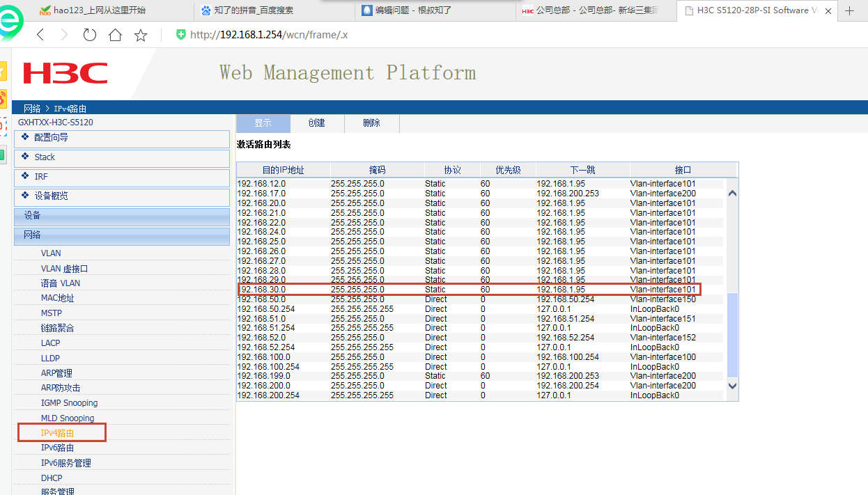Click the green shield security icon
This screenshot has width=868, height=495.
click(181, 35)
